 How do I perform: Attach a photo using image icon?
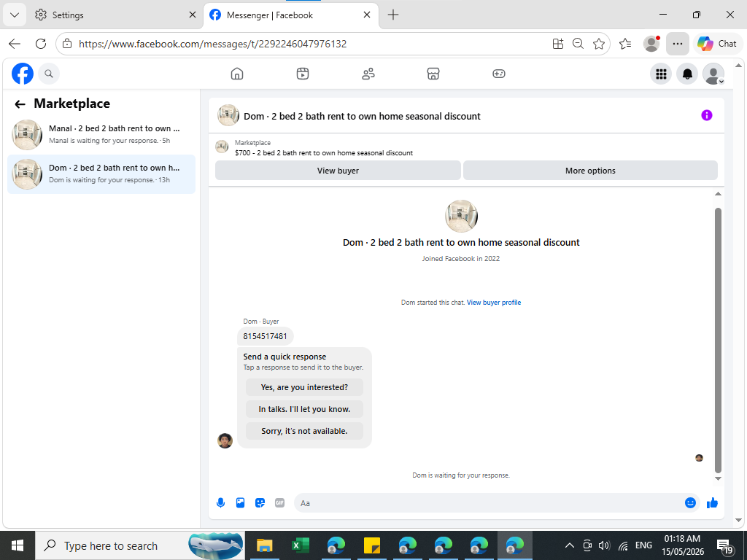click(241, 503)
